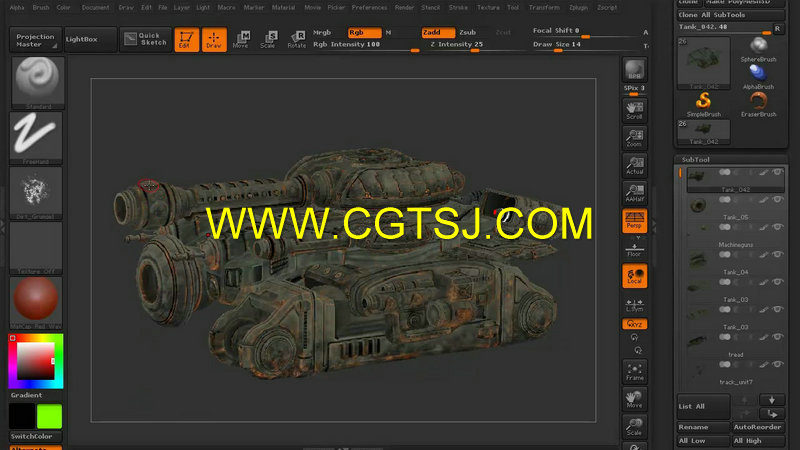Click the List All button
The width and height of the screenshot is (800, 450).
click(704, 406)
